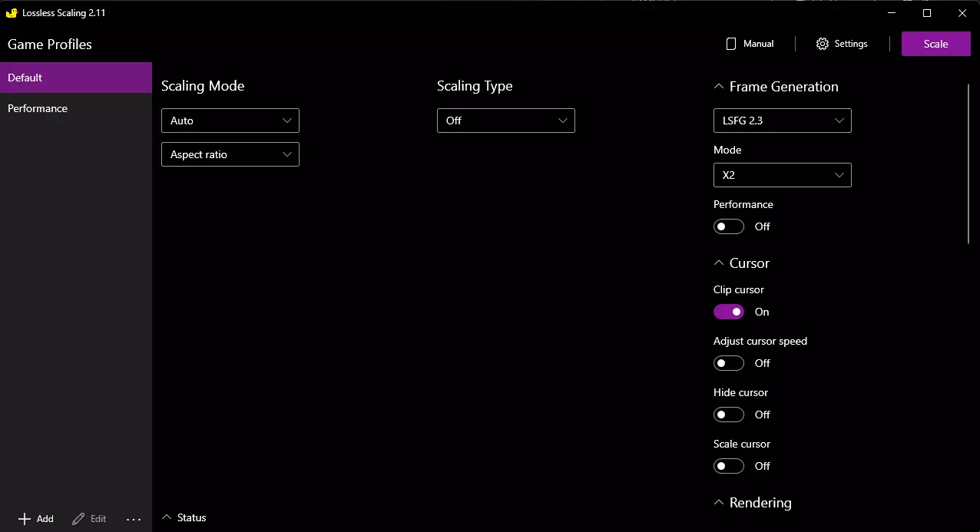Open the three-dot profile options menu
Screen dimensions: 980x532
click(134, 520)
